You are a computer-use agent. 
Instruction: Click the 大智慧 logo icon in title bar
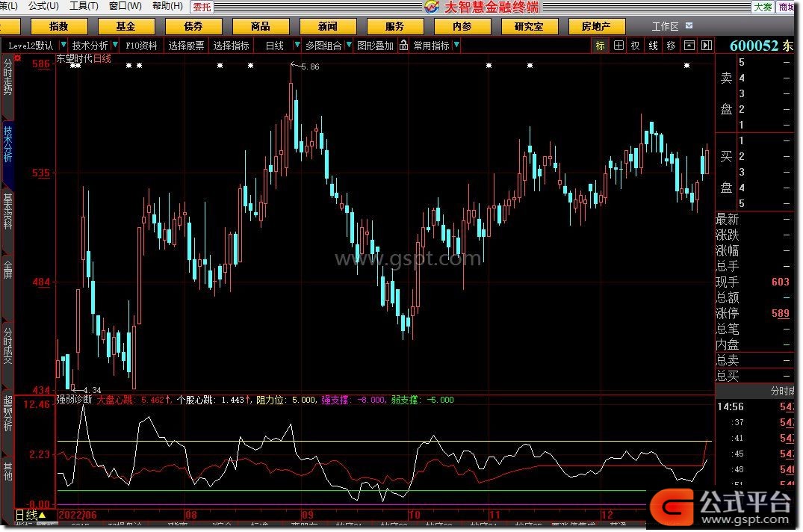[432, 7]
